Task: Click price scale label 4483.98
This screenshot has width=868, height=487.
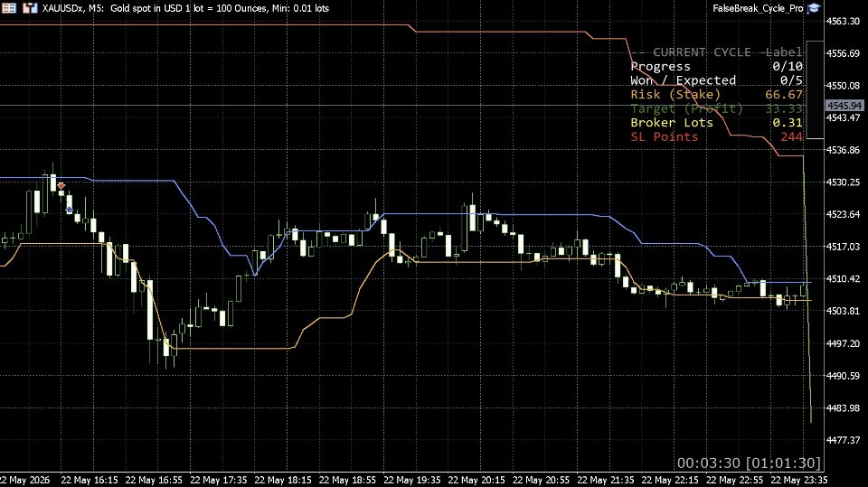Action: click(x=843, y=407)
